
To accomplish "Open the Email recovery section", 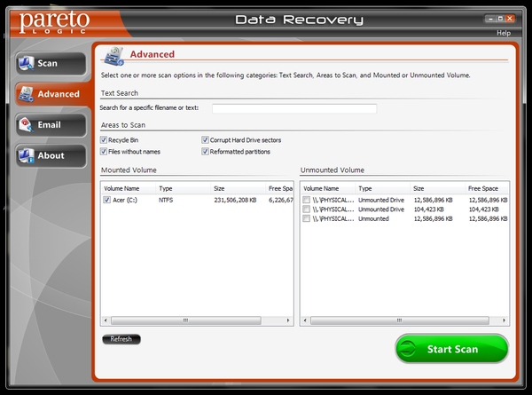I will click(51, 125).
